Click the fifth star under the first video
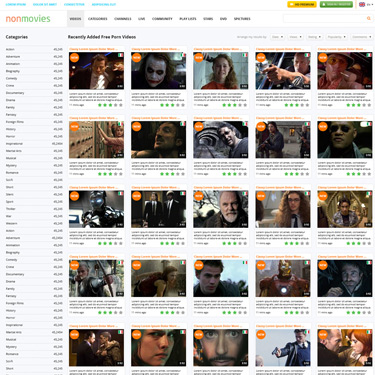This screenshot has width=375, height=375. pyautogui.click(x=121, y=105)
